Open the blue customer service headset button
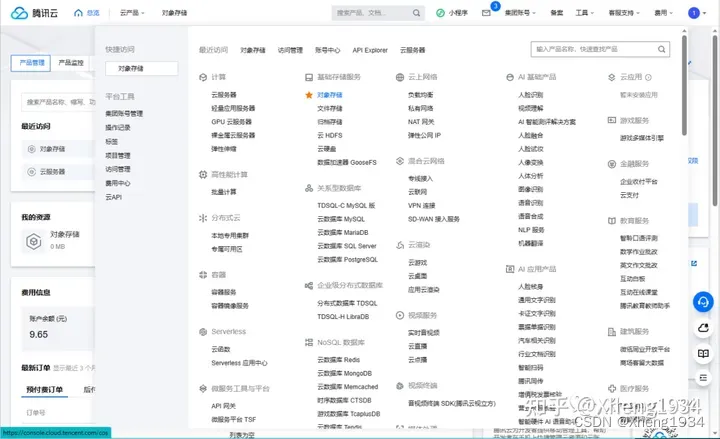This screenshot has width=720, height=439. pyautogui.click(x=703, y=302)
